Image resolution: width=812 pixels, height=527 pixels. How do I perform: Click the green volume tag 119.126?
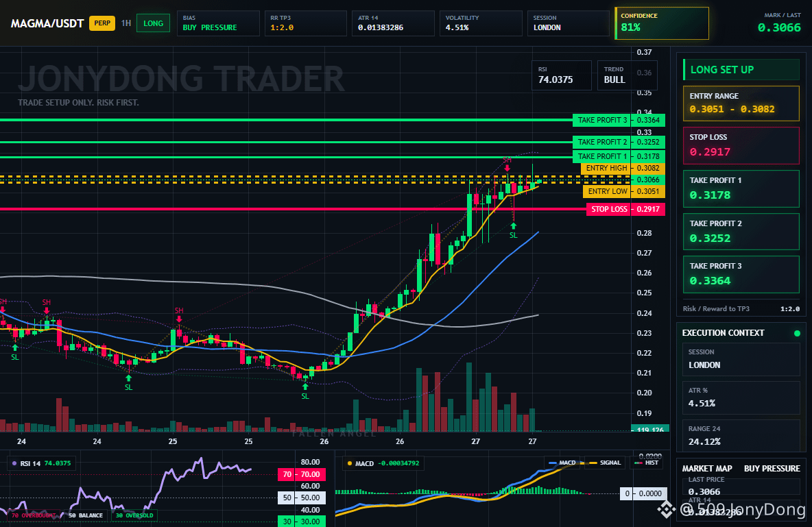tap(650, 428)
